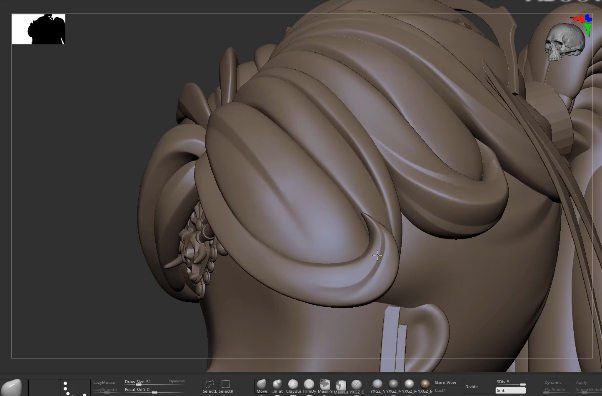Select the Move brush
Image resolution: width=602 pixels, height=396 pixels.
click(261, 385)
